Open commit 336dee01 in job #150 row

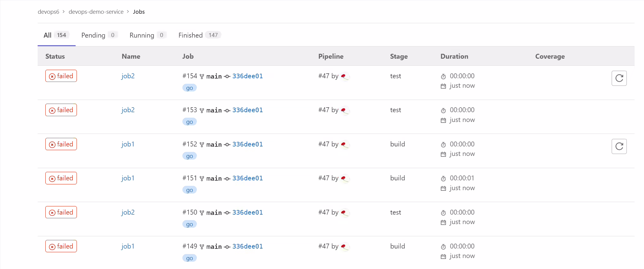[x=248, y=212]
